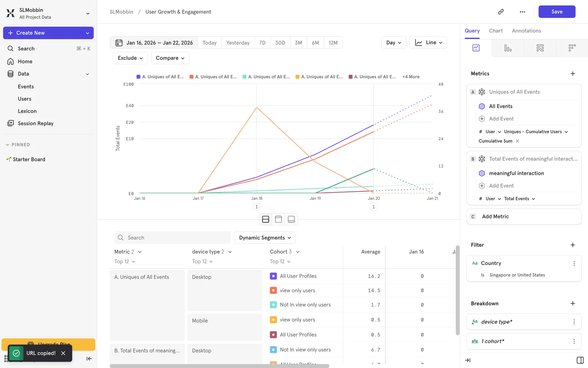This screenshot has width=588, height=368.
Task: Select the Funnels report type icon
Action: pos(508,48)
